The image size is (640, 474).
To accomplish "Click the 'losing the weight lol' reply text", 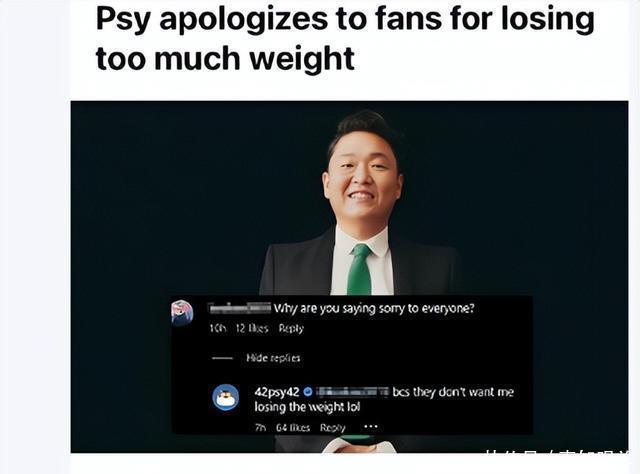I will (x=307, y=407).
